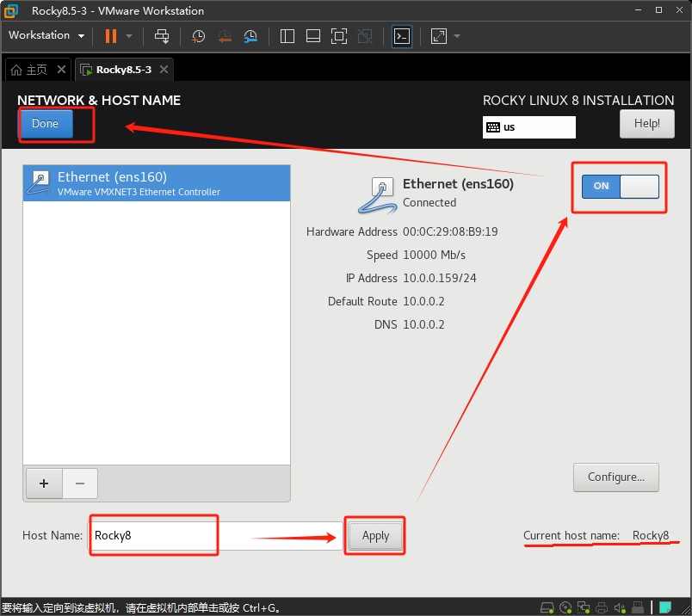This screenshot has height=616, width=692.
Task: Toggle the library sidebar view
Action: pyautogui.click(x=287, y=36)
